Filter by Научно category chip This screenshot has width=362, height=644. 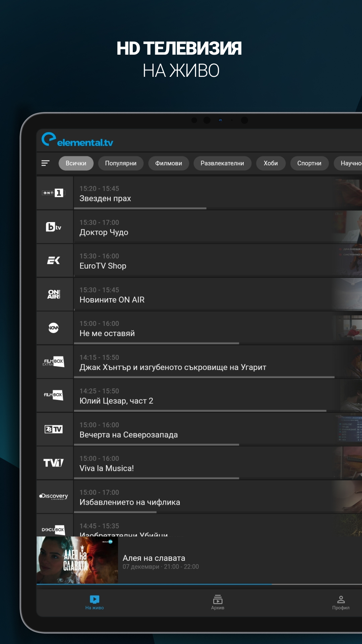point(348,163)
